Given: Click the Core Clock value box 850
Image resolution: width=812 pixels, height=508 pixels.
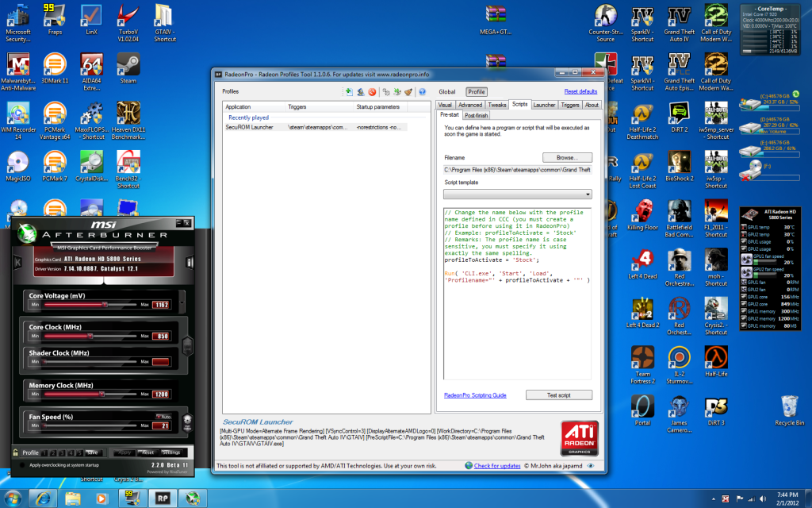Looking at the screenshot, I should [x=161, y=337].
